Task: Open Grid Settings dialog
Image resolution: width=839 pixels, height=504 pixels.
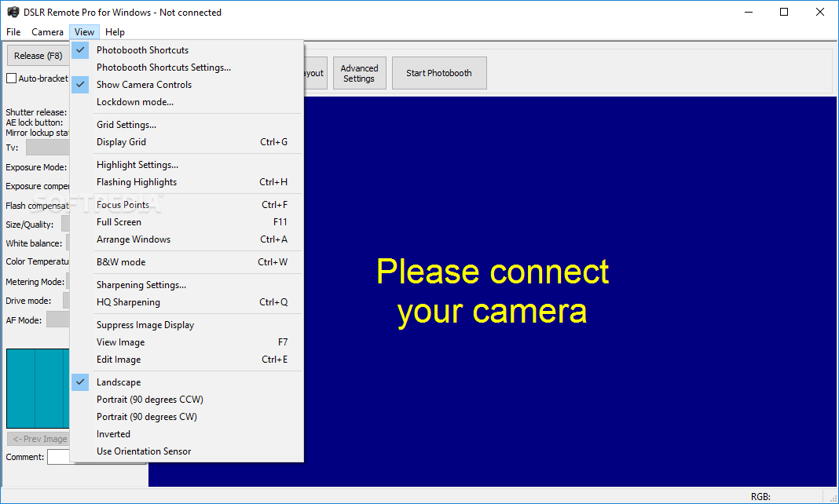Action: tap(187, 125)
